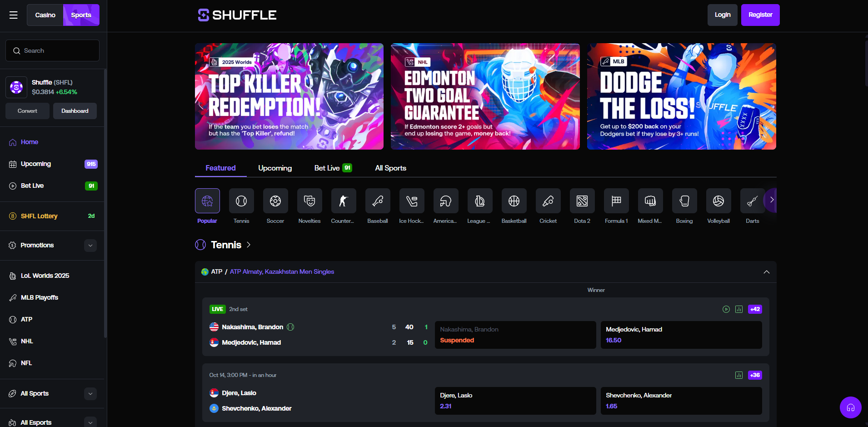Click the Register button

(760, 15)
